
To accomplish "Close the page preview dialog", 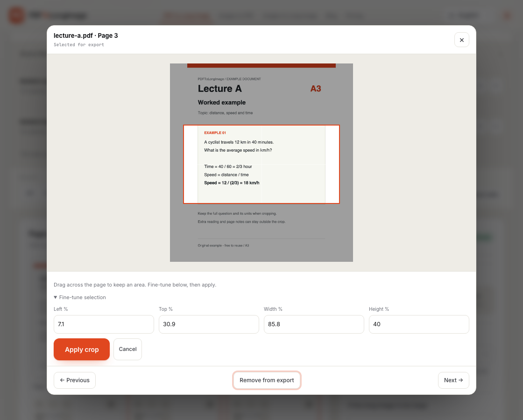I will coord(462,40).
